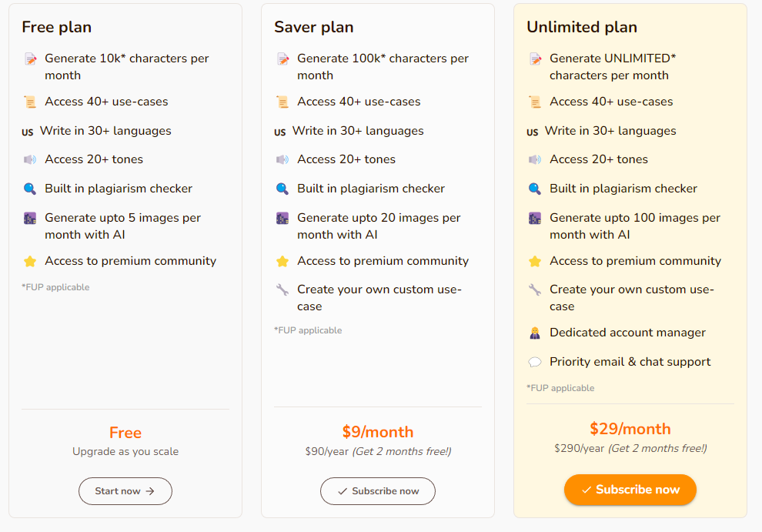This screenshot has width=762, height=532.
Task: Click the $9/month price text
Action: point(378,432)
